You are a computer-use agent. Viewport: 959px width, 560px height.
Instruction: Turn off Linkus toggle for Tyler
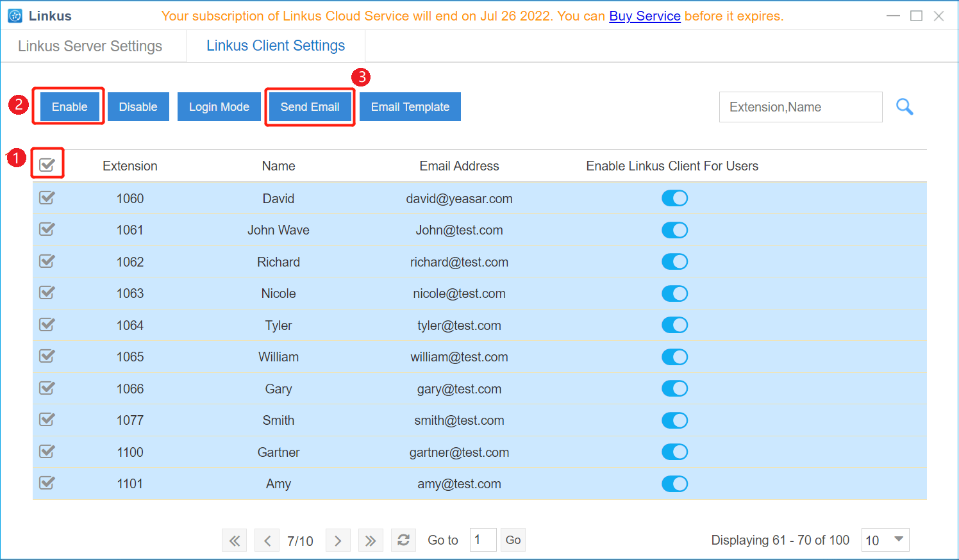[x=674, y=325]
